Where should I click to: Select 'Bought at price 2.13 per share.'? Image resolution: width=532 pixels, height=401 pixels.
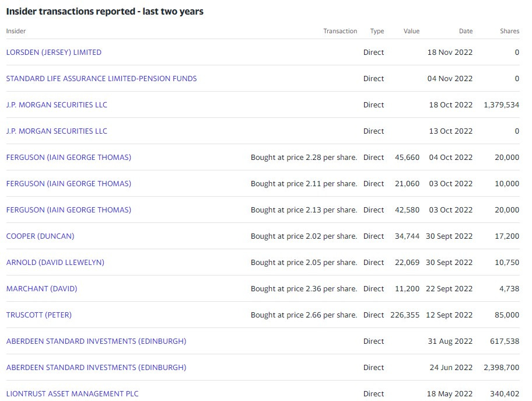point(304,210)
